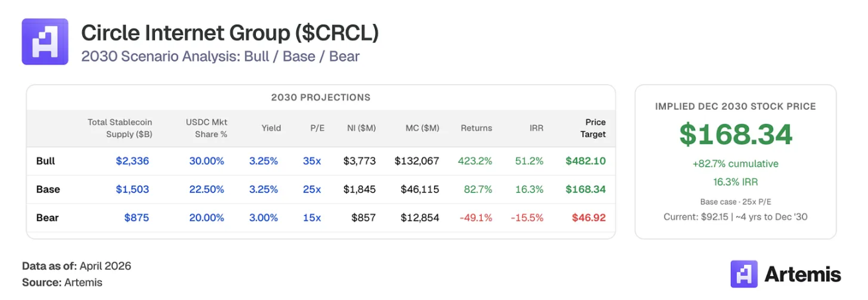Click the Bull price target $482.10
868x300 pixels.
point(585,161)
